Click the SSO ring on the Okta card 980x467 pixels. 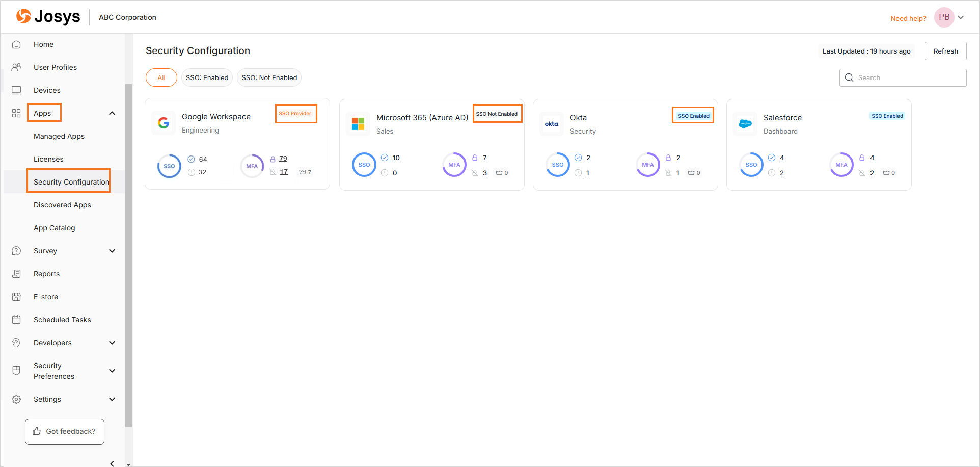[558, 165]
